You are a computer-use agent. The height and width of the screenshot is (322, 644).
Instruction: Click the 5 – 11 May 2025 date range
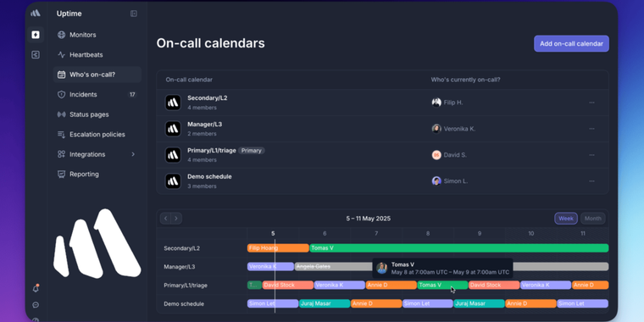[x=369, y=219]
